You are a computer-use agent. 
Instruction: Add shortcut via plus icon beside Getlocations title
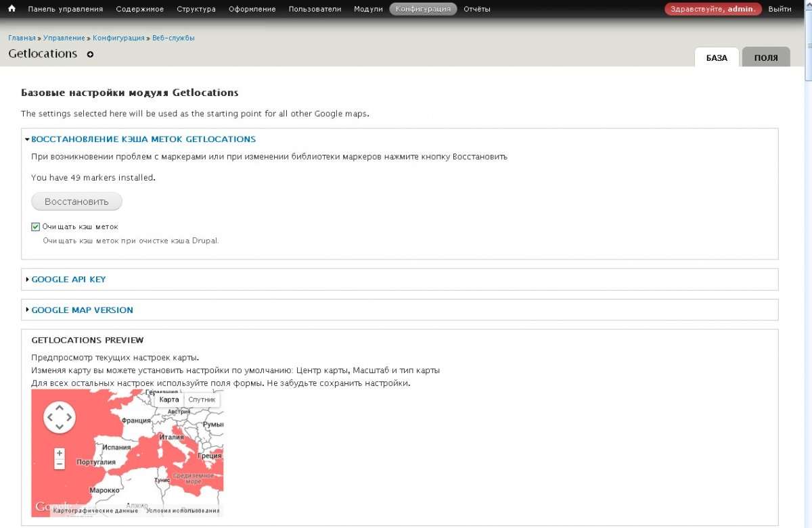pos(91,54)
